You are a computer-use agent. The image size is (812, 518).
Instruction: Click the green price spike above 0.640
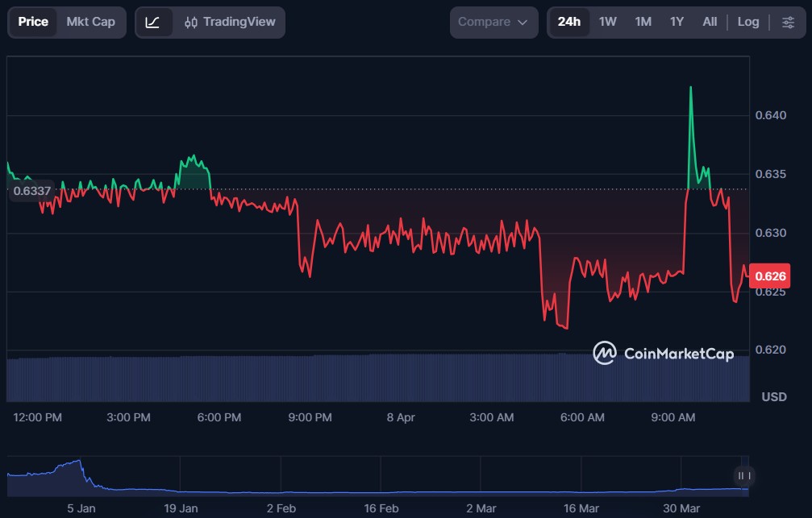pos(691,93)
